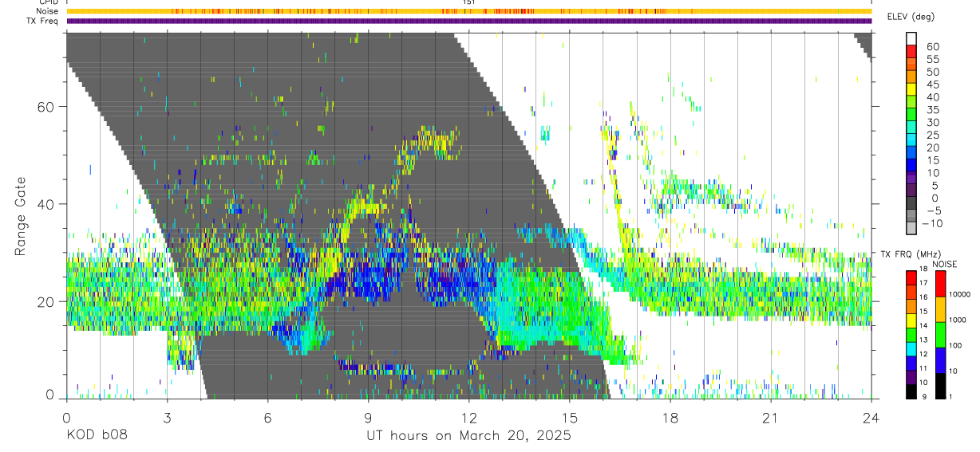Pick the lightest gray bottom swatch of ELEV colorbar
Image resolution: width=980 pixels, height=452 pixels.
(x=911, y=227)
